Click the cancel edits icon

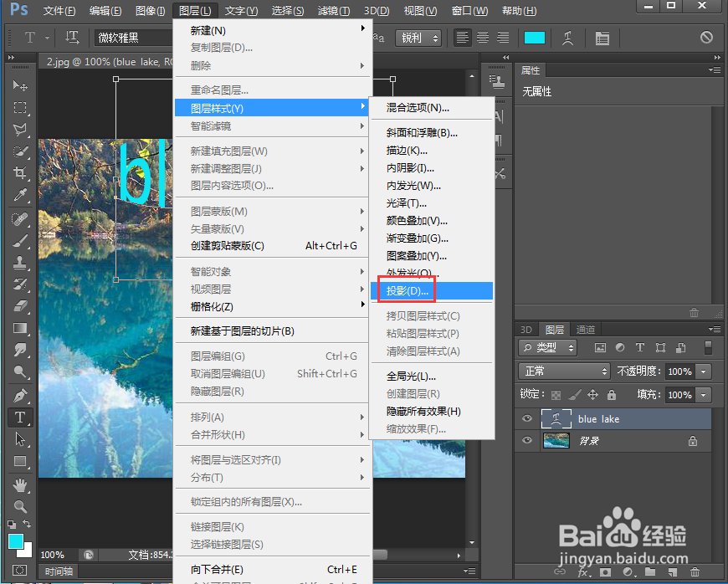click(x=706, y=37)
